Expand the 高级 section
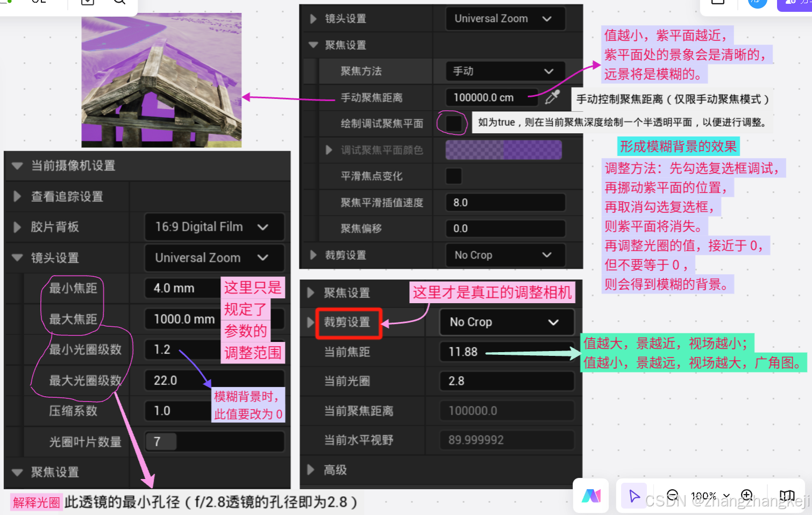812x515 pixels. click(x=334, y=470)
